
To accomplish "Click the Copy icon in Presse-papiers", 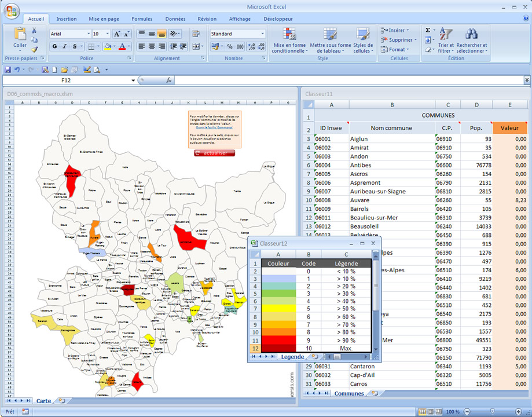I will coord(34,40).
